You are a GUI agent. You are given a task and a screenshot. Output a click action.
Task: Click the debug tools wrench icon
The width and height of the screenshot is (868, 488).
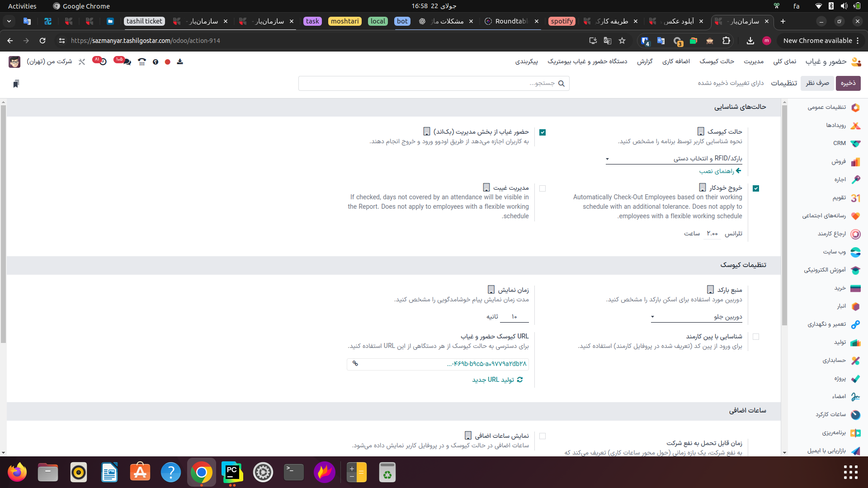coord(82,62)
